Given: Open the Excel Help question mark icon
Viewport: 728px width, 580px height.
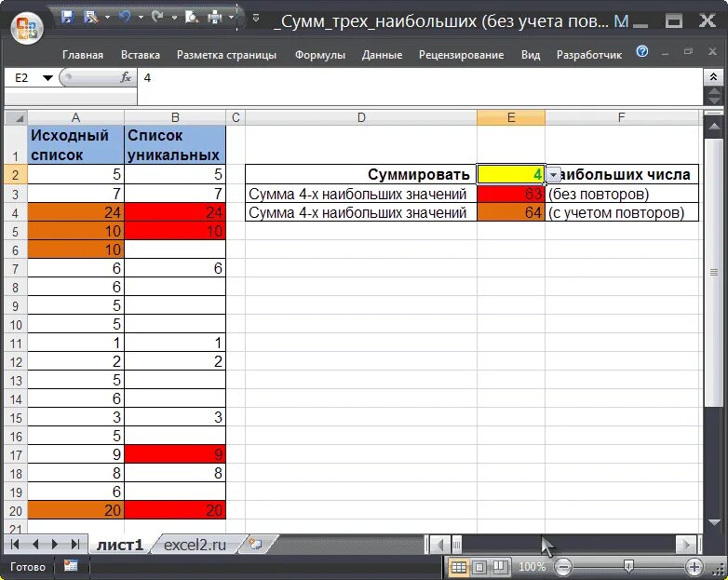Looking at the screenshot, I should pyautogui.click(x=642, y=51).
